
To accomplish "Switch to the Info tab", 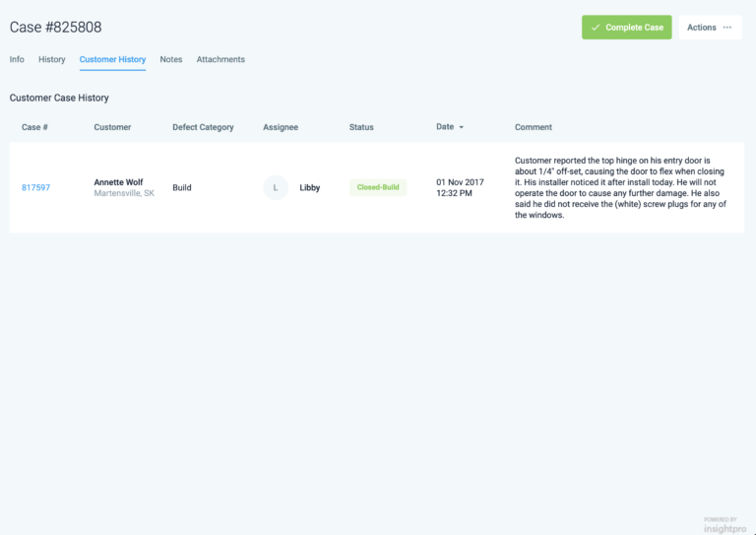I will pyautogui.click(x=17, y=59).
